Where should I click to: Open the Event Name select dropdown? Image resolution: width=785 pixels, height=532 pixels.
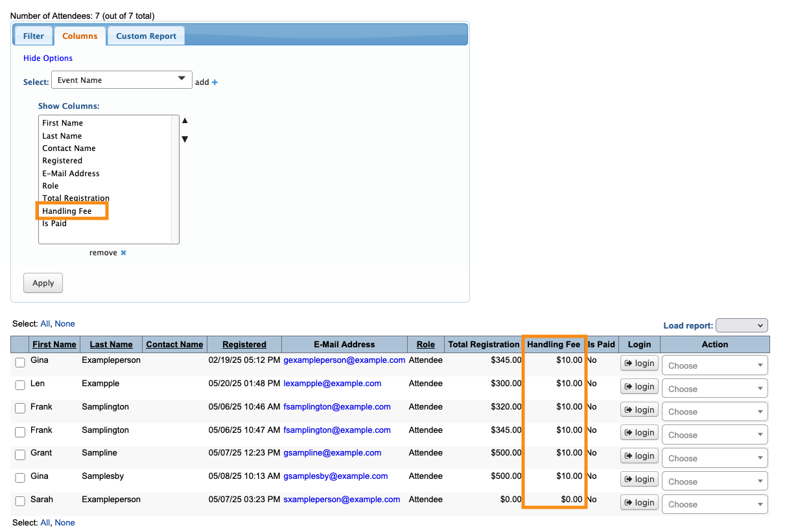point(121,80)
